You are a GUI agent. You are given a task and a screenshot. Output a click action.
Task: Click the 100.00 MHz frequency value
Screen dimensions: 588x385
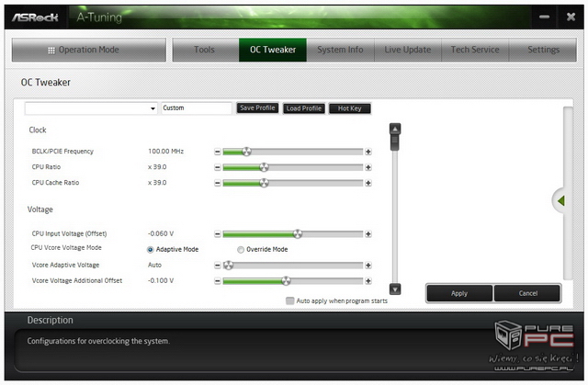point(165,152)
